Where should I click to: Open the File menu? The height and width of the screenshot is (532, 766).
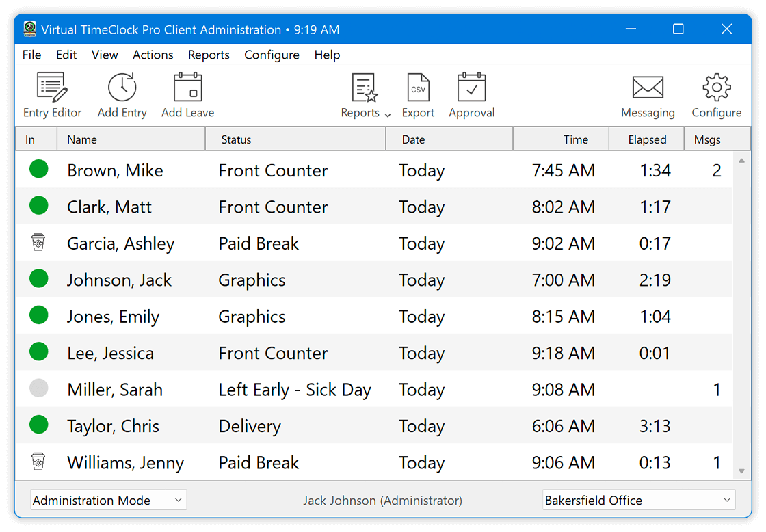(31, 55)
